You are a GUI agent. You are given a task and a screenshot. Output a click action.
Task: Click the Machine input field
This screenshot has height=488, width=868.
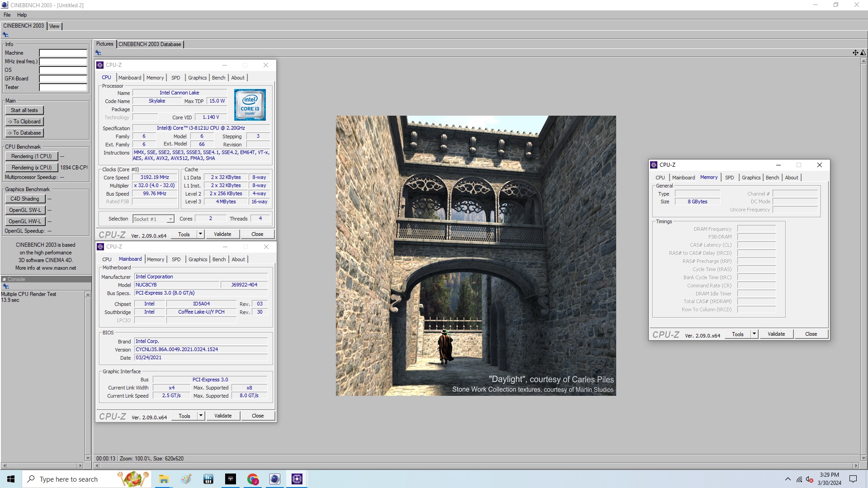click(x=63, y=53)
